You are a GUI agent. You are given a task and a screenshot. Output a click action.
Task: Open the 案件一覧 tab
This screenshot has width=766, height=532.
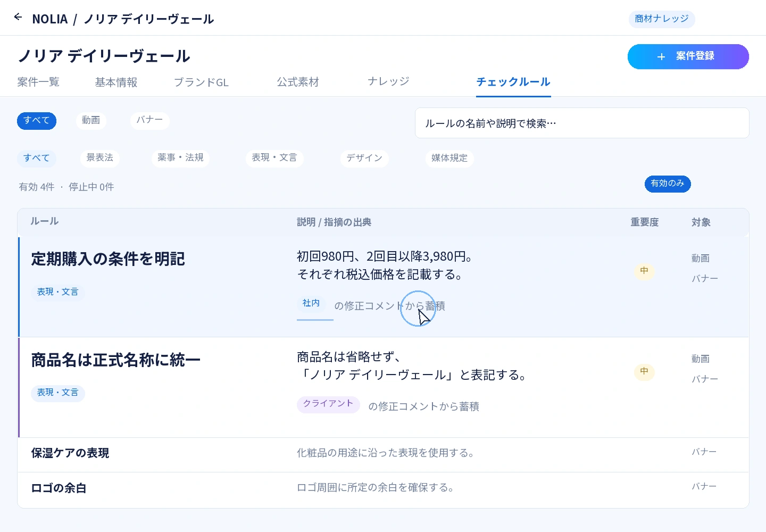[38, 82]
